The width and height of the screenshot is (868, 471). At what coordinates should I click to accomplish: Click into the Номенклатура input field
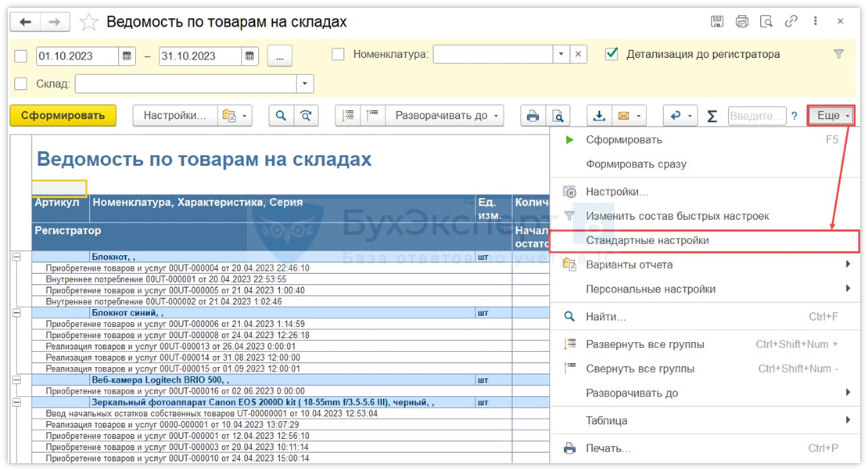pos(493,55)
